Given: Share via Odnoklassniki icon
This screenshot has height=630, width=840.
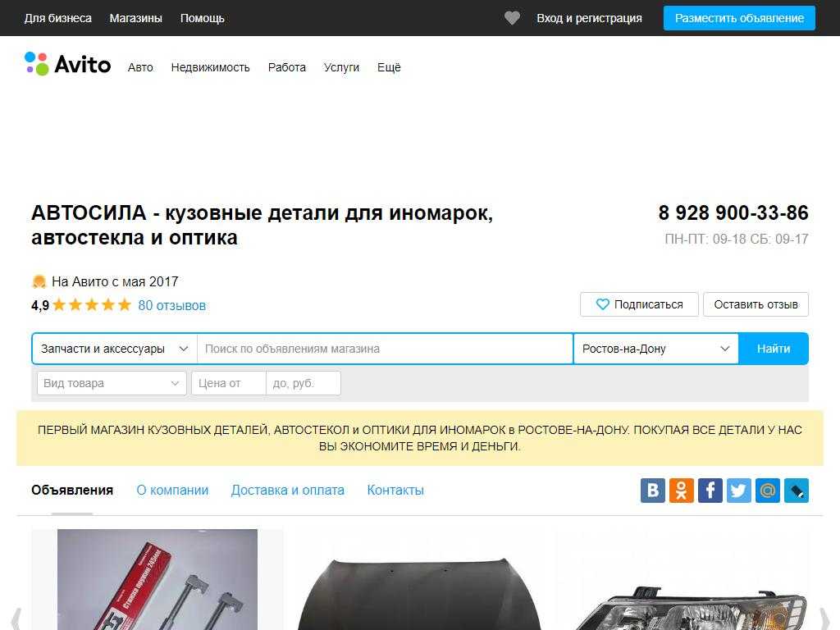Looking at the screenshot, I should (682, 491).
